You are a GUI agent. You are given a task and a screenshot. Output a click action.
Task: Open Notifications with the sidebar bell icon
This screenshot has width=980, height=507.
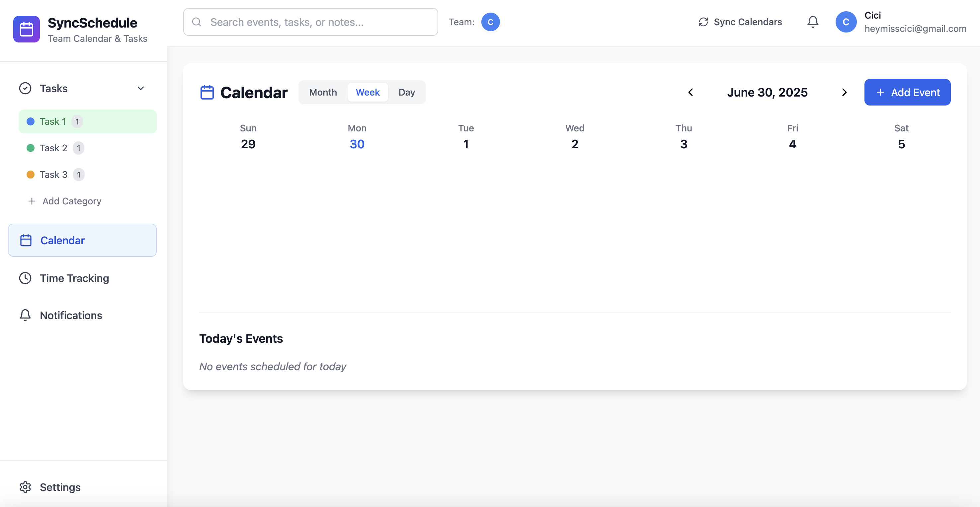click(25, 315)
